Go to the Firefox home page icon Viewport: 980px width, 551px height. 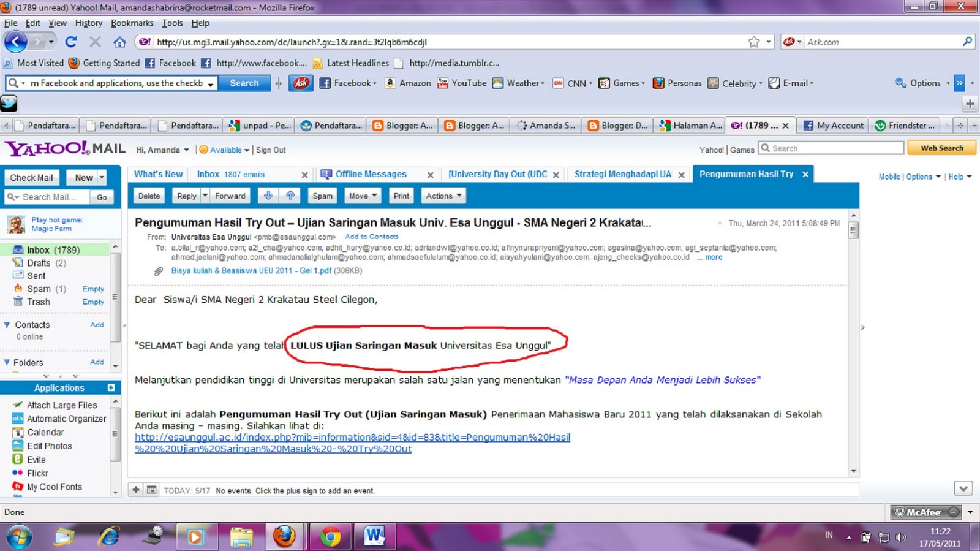click(x=119, y=42)
